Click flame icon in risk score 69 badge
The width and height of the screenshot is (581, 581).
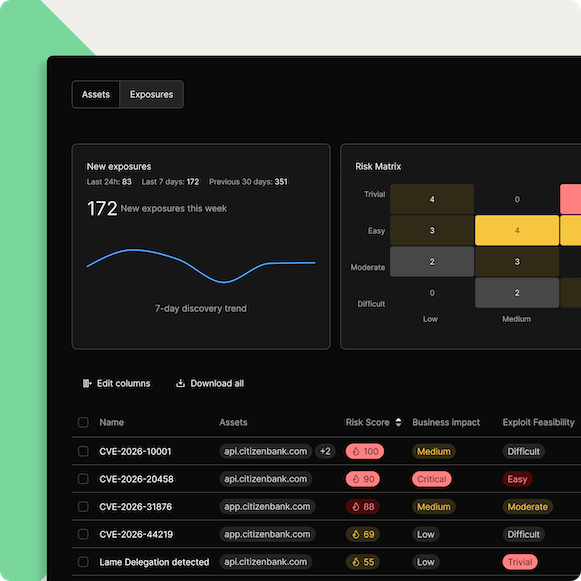click(x=356, y=534)
